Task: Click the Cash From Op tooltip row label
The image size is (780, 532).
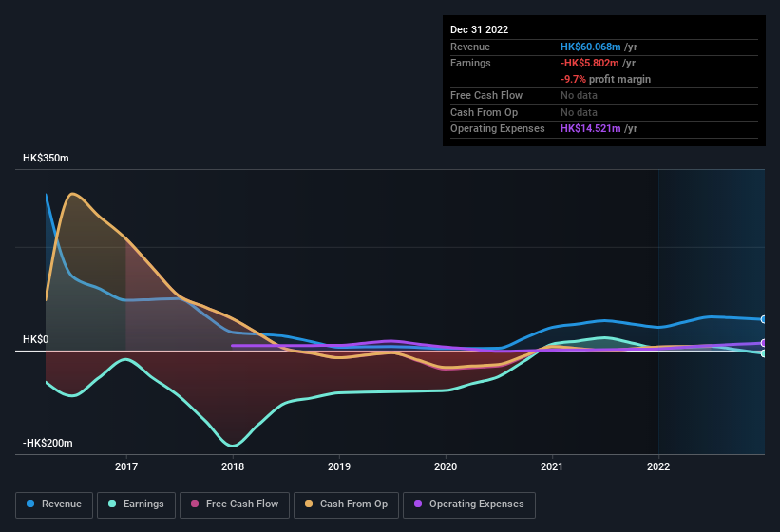Action: click(484, 112)
